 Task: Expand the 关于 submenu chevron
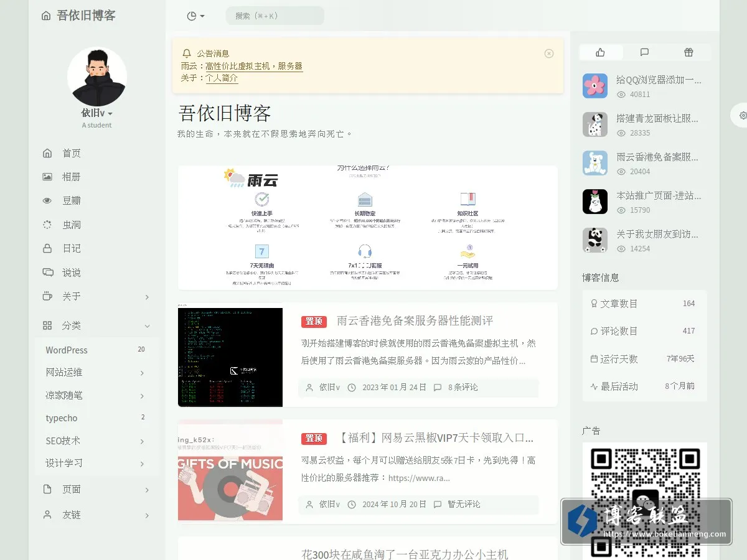point(147,297)
